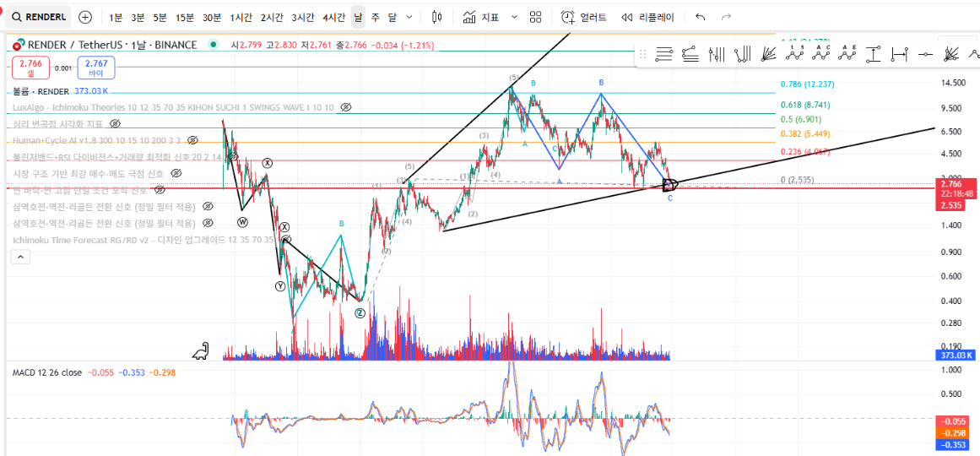
Task: Switch to the 1분 timeframe
Action: 116,17
